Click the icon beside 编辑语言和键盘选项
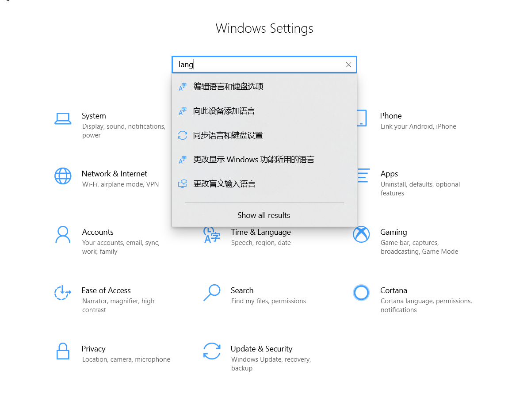 [183, 87]
